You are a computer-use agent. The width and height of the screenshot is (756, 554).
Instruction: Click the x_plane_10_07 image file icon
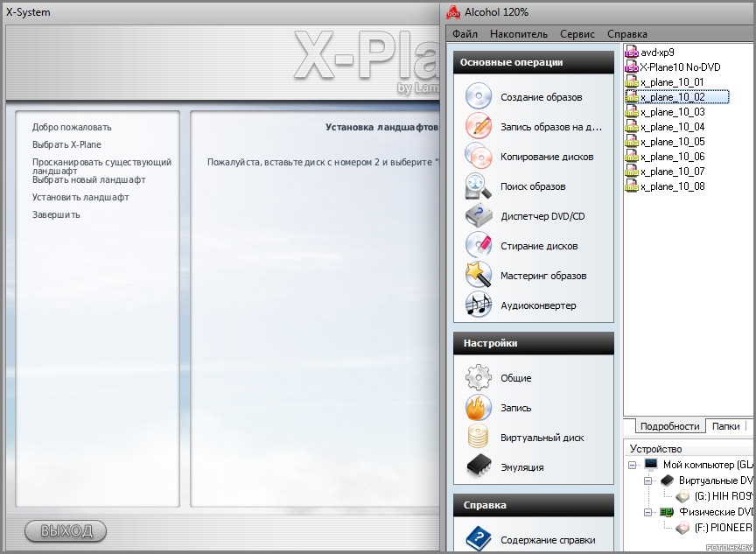click(x=631, y=172)
